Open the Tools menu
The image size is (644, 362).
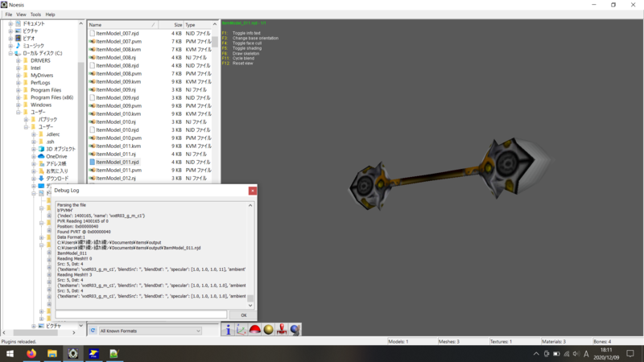35,14
